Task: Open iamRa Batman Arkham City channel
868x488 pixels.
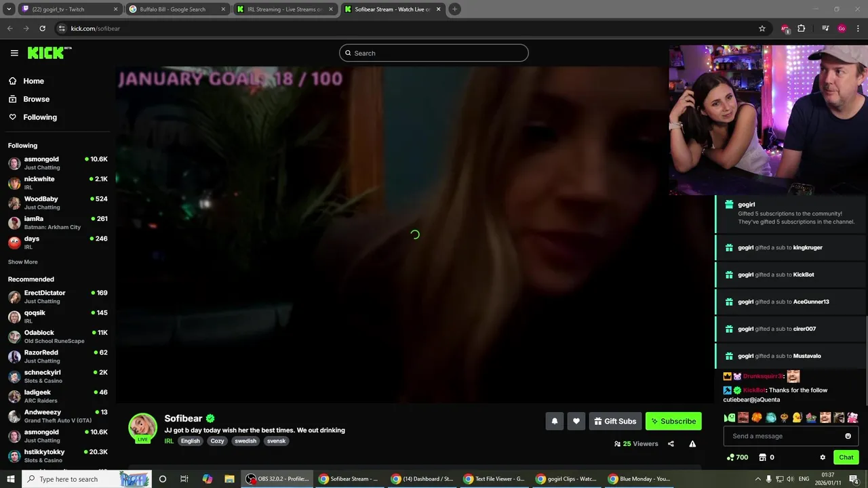Action: pos(58,222)
